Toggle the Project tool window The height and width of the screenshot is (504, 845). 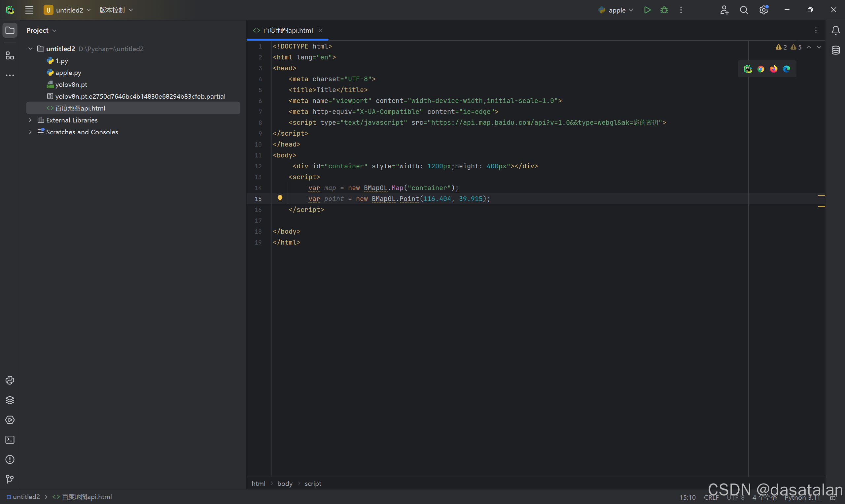tap(10, 31)
